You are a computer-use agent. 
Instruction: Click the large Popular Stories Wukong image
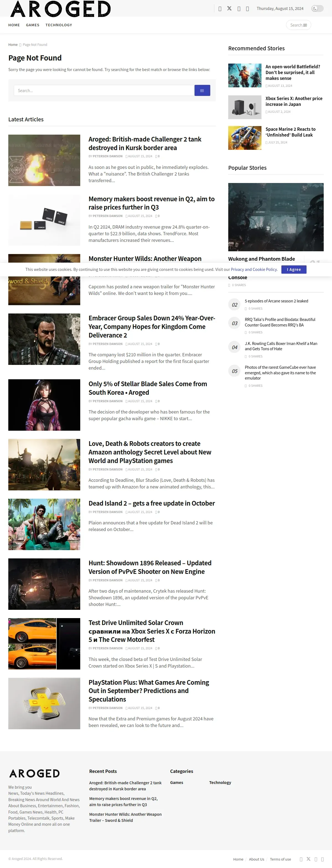(276, 217)
